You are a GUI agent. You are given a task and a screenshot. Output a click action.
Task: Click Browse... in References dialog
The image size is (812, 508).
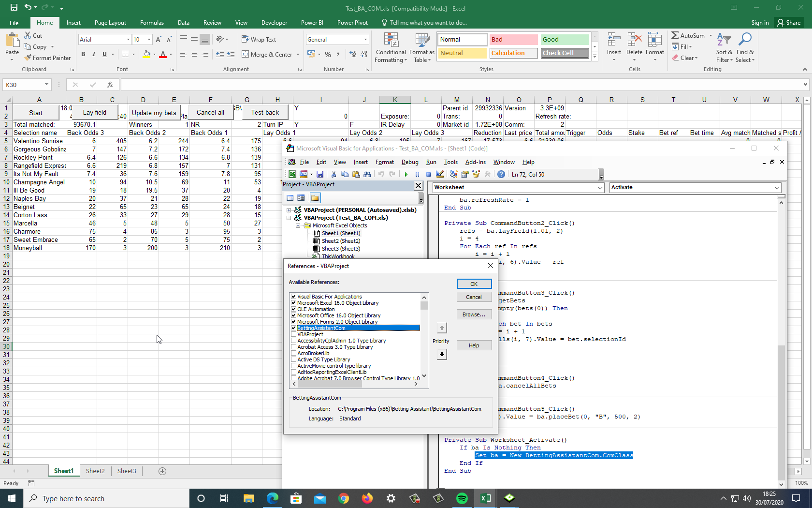click(474, 314)
